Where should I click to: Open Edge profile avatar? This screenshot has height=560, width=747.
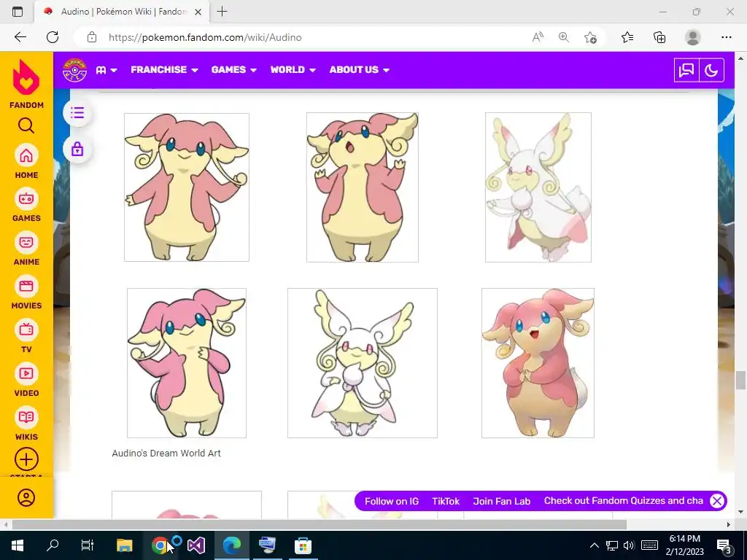tap(693, 37)
